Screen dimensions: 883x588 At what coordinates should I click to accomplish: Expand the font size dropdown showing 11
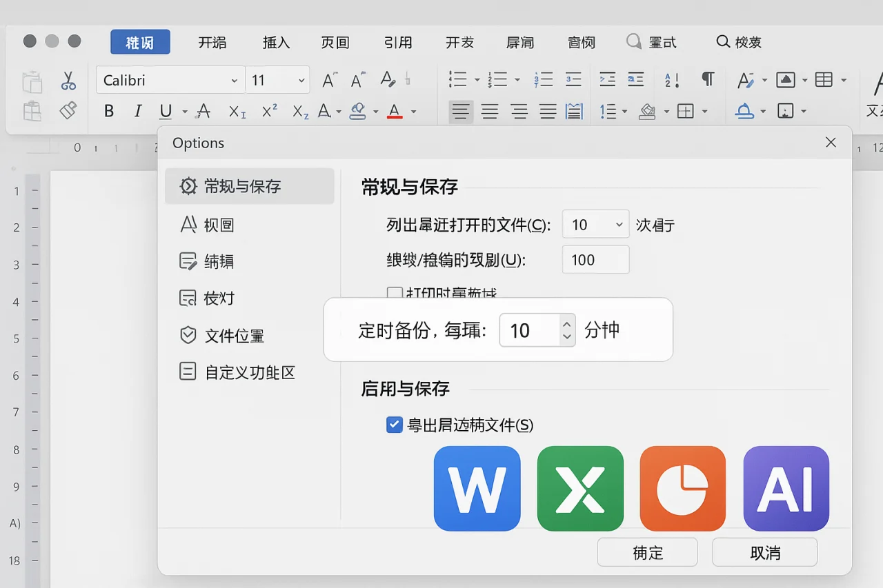278,80
